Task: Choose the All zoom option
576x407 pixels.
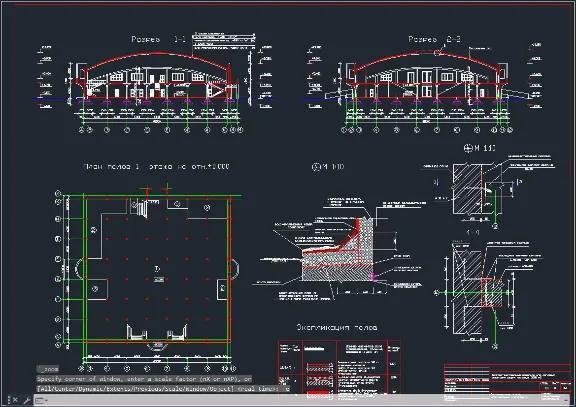Action: (43, 389)
